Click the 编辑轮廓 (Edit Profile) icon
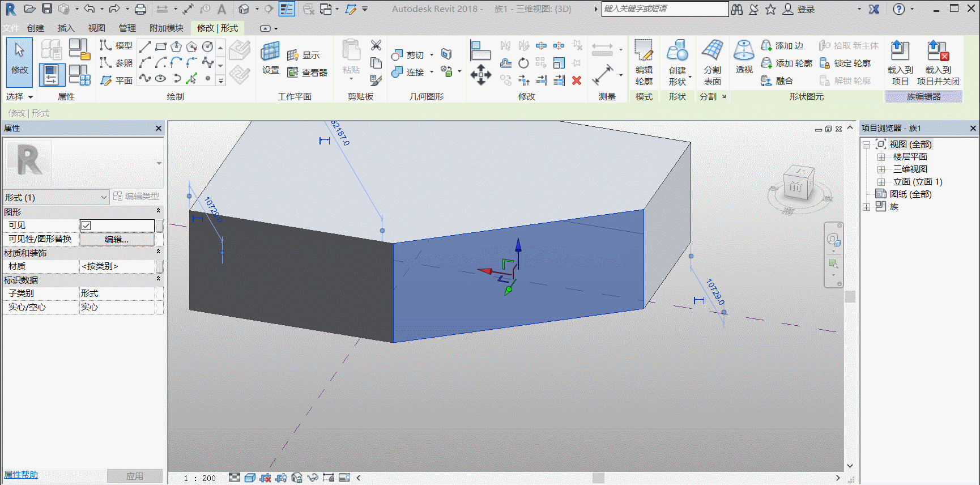The width and height of the screenshot is (980, 485). (x=644, y=63)
